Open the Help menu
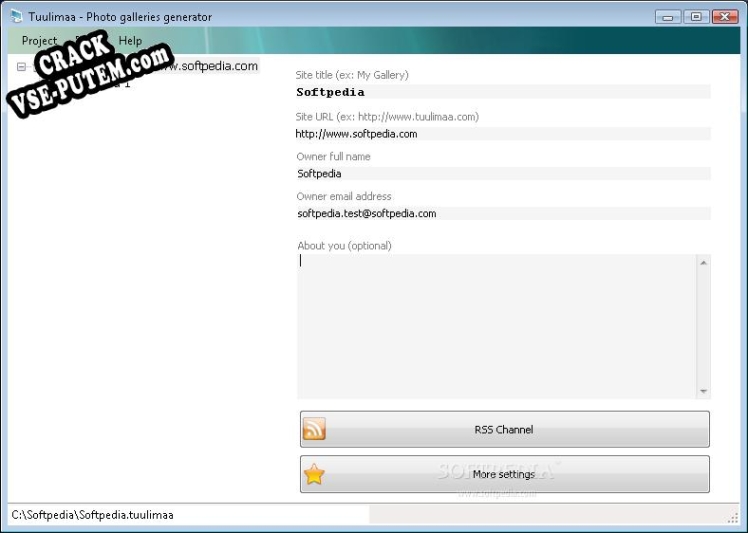Viewport: 748px width, 533px height. [130, 41]
